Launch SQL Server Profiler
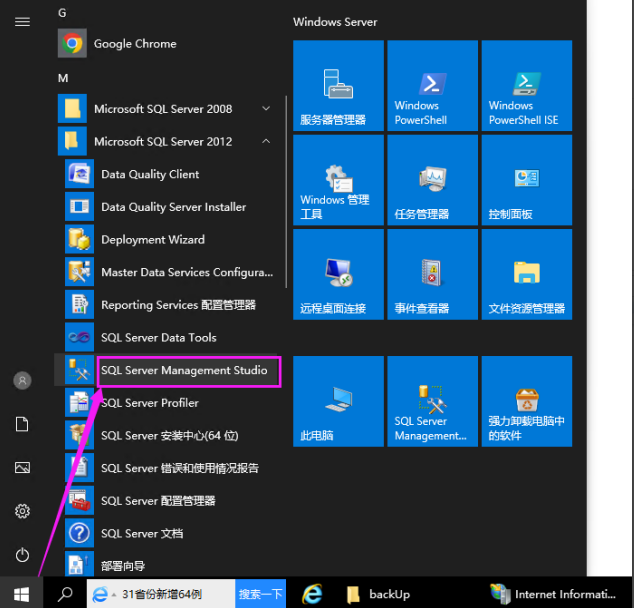 click(x=150, y=403)
